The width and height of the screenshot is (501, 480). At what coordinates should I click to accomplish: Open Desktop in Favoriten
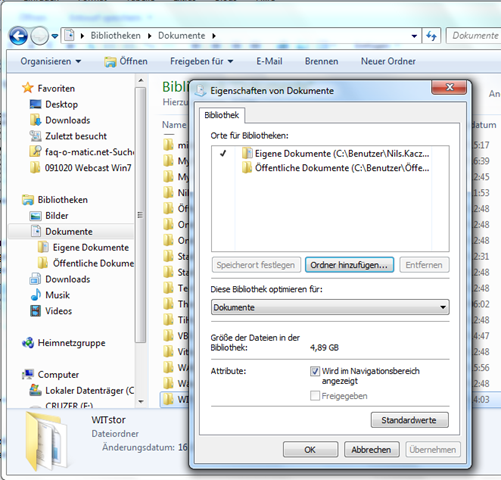point(54,104)
